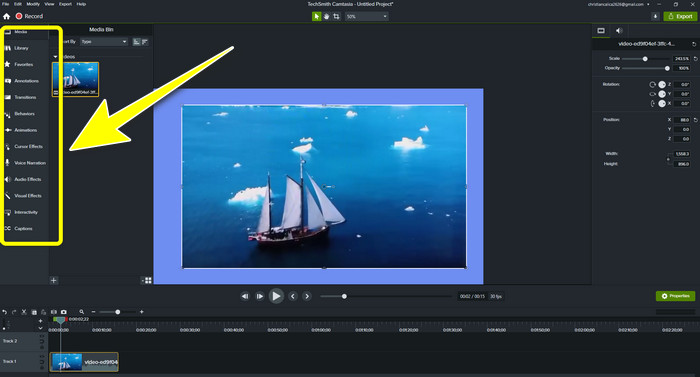This screenshot has width=700, height=377.
Task: Take snapshot with camera icon
Action: [x=64, y=312]
